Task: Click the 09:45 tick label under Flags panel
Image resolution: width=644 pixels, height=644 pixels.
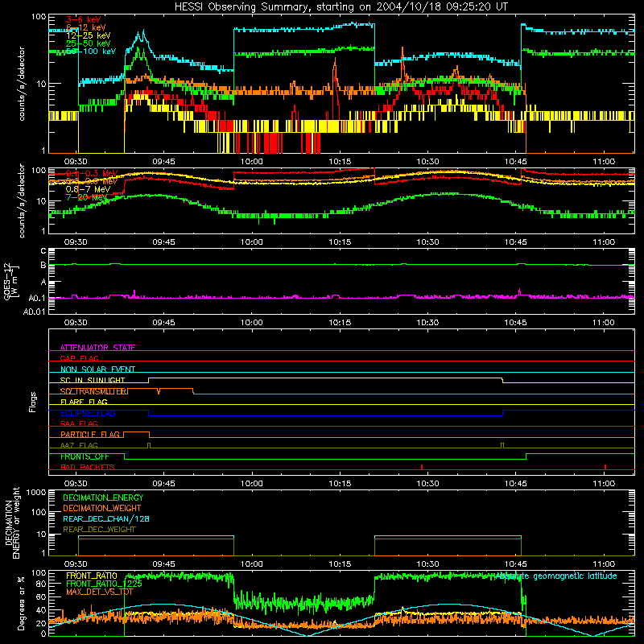Action: point(163,484)
